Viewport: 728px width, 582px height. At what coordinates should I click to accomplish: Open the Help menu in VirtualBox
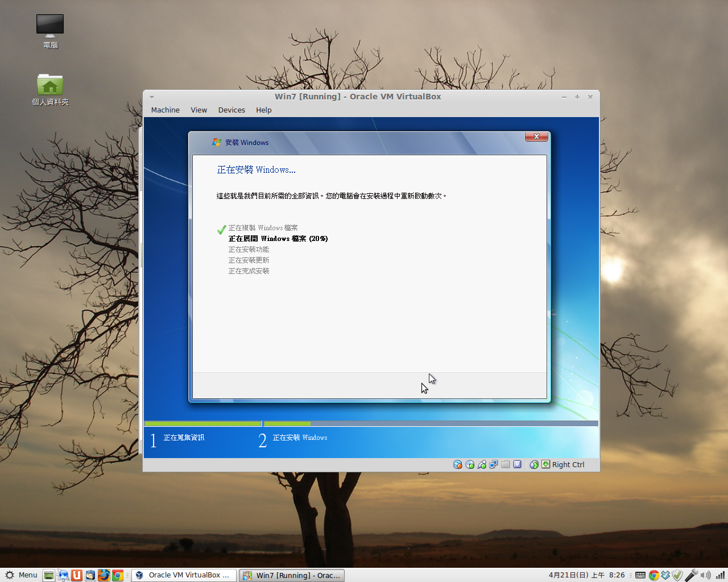click(263, 110)
